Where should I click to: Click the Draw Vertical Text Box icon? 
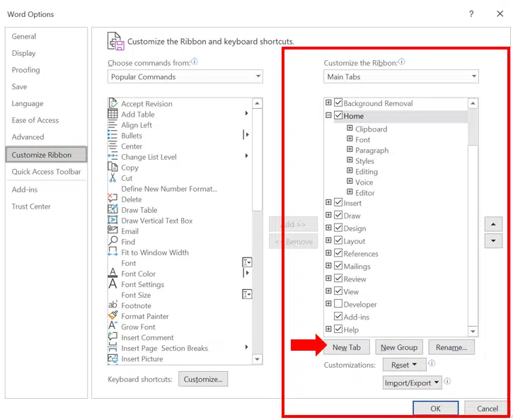(x=113, y=220)
